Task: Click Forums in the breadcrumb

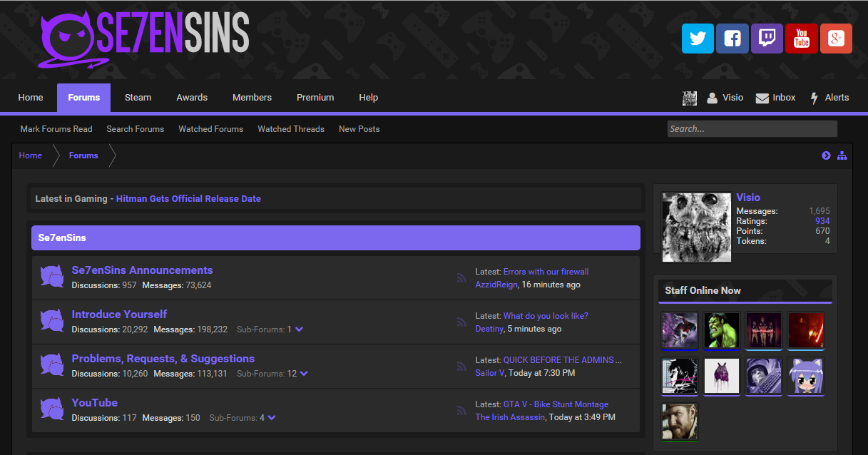Action: [x=83, y=155]
